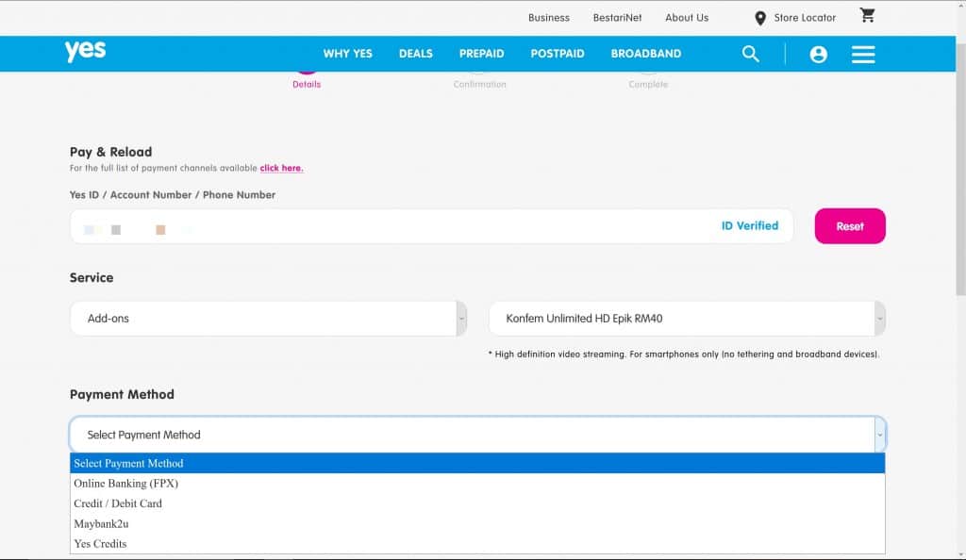Image resolution: width=966 pixels, height=560 pixels.
Task: Open the PREPAID menu item
Action: click(x=481, y=54)
